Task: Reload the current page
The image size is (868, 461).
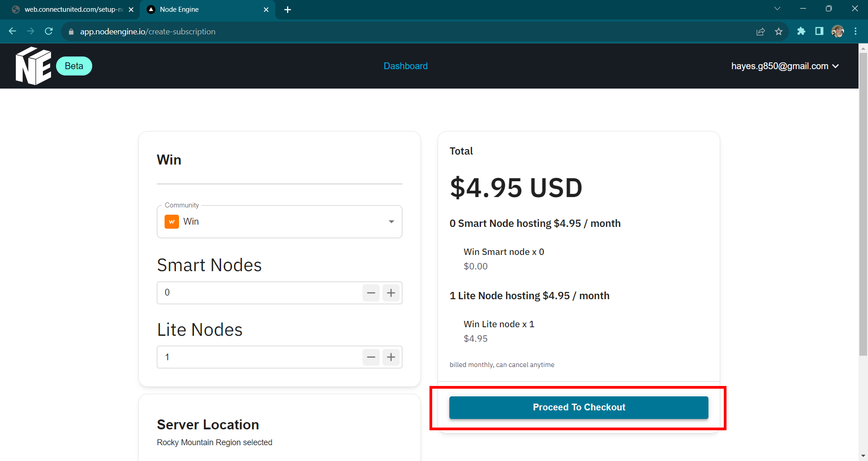Action: (x=49, y=31)
